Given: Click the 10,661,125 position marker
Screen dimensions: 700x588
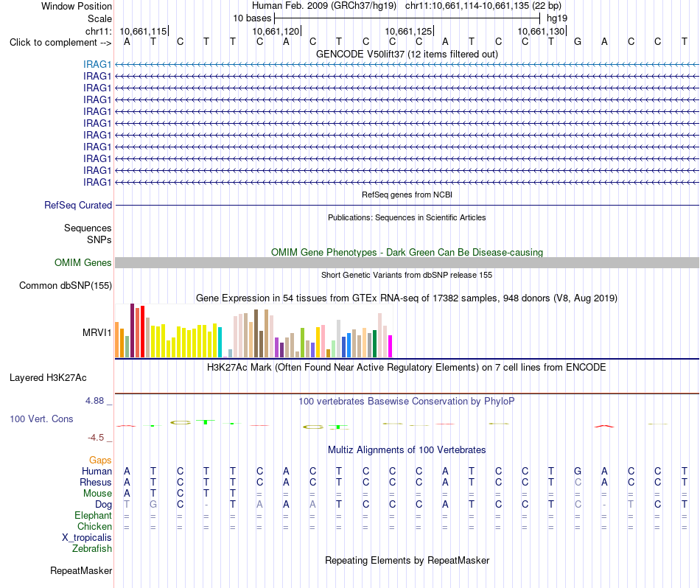Looking at the screenshot, I should click(408, 31).
